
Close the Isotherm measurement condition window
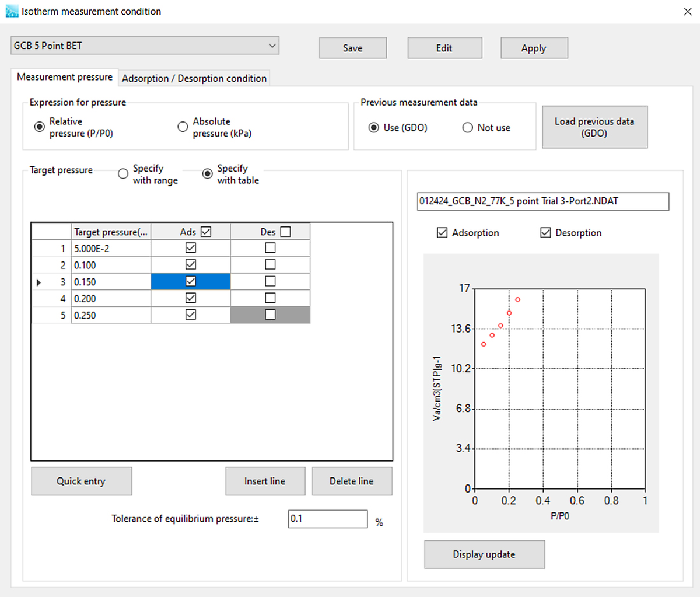tap(688, 12)
